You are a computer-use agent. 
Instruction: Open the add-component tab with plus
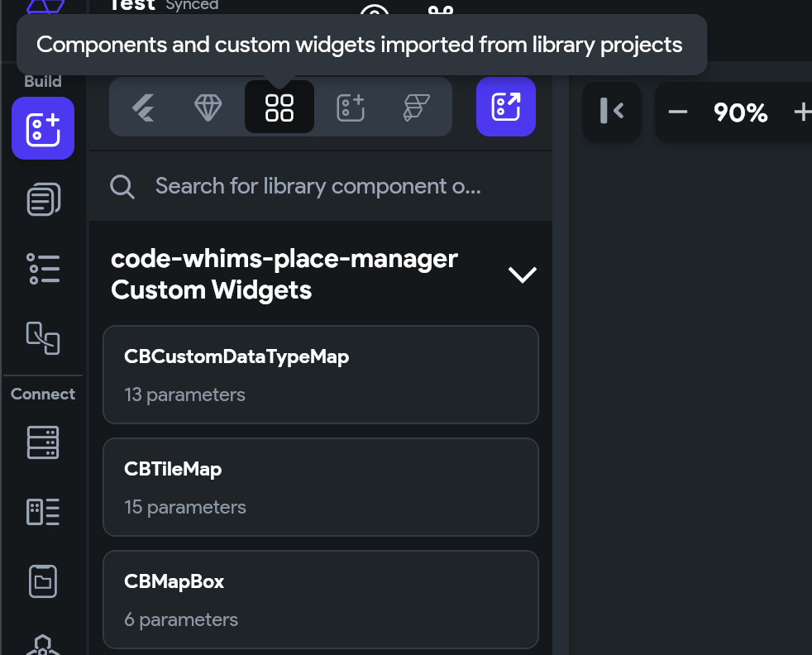coord(351,108)
